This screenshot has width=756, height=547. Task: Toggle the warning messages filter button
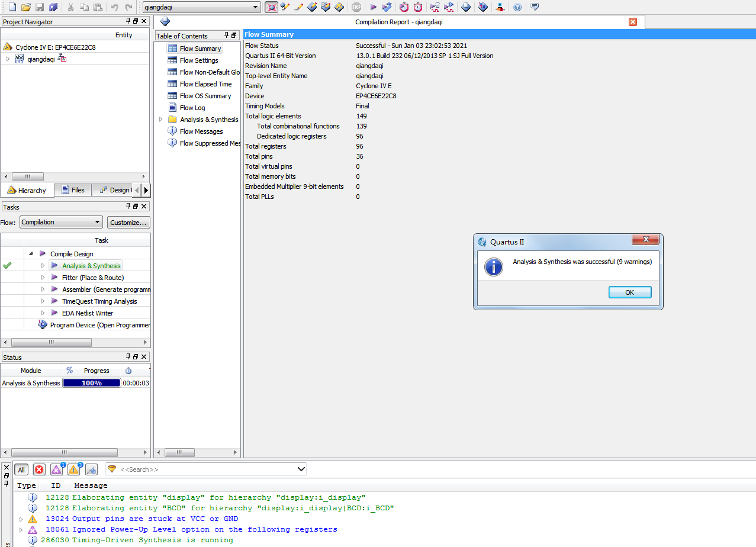[73, 469]
